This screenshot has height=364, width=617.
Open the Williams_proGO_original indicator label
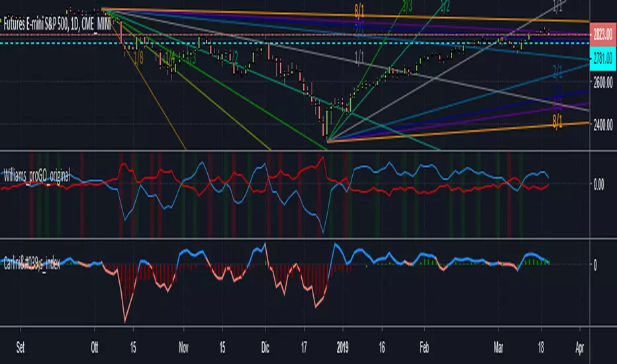click(37, 175)
